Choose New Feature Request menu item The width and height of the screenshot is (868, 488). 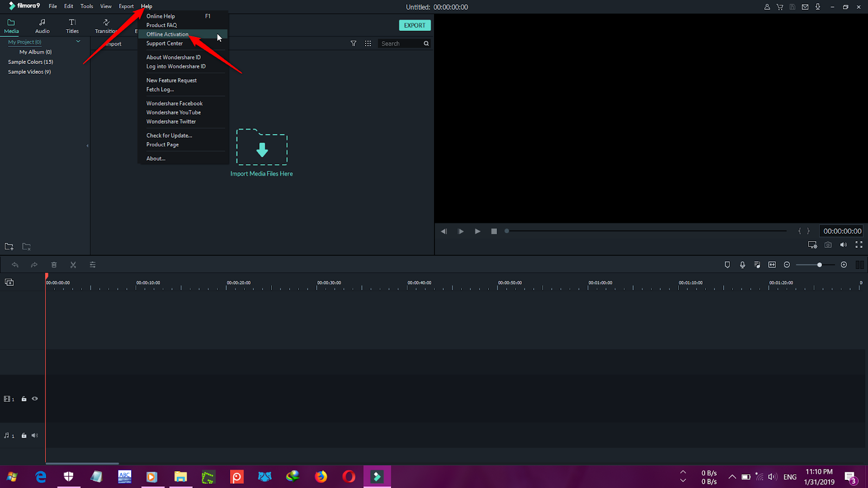tap(183, 80)
